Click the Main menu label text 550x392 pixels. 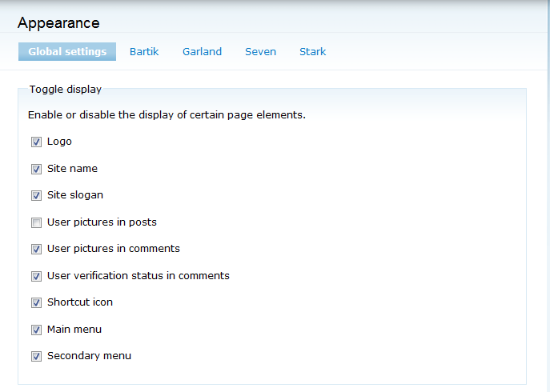coord(74,330)
